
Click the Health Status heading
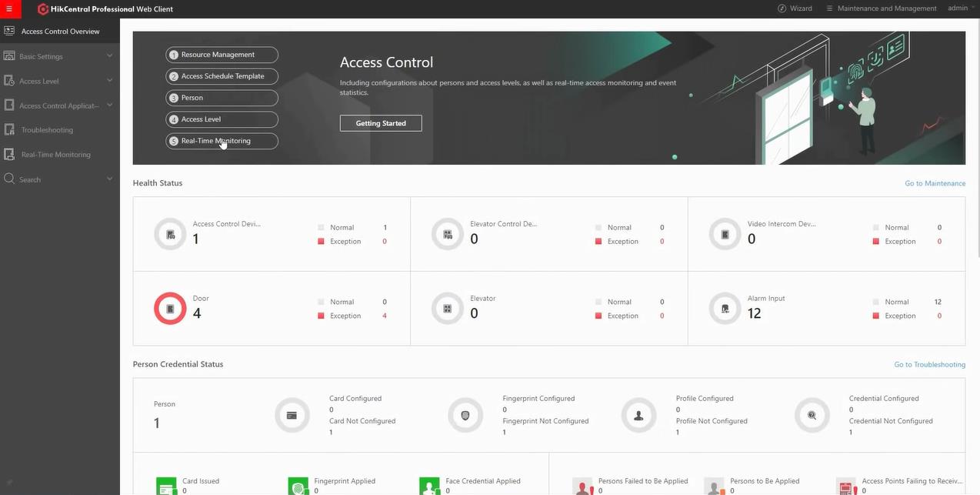(158, 183)
